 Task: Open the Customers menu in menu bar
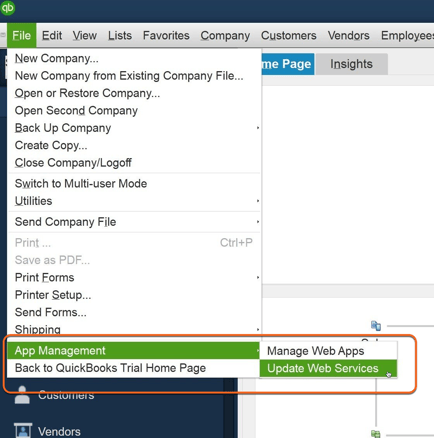(289, 35)
